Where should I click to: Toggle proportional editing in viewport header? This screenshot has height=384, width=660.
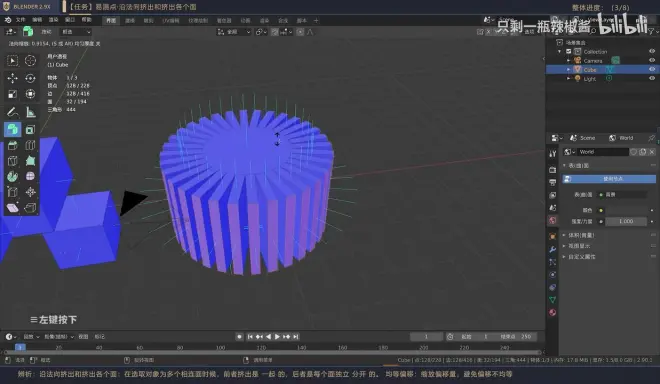click(300, 32)
